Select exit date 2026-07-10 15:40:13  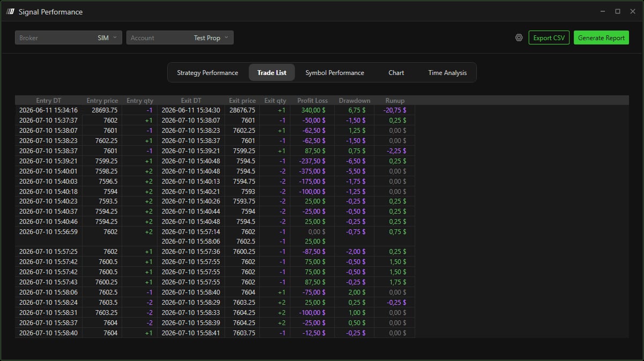point(191,181)
